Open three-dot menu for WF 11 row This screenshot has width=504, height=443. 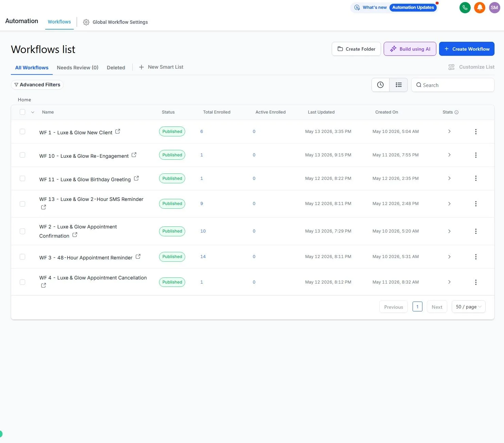click(x=476, y=178)
